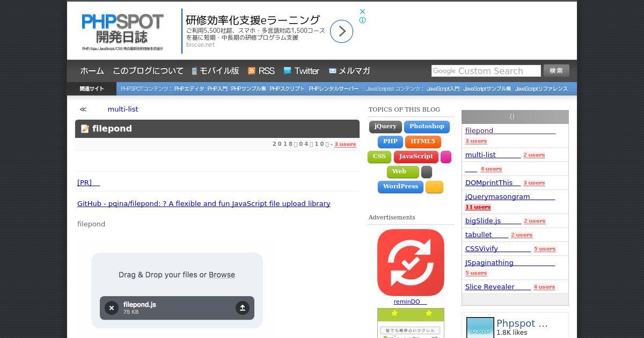Click the notepad icon beside filepond title
Viewport: 644px width, 338px height.
click(85, 129)
